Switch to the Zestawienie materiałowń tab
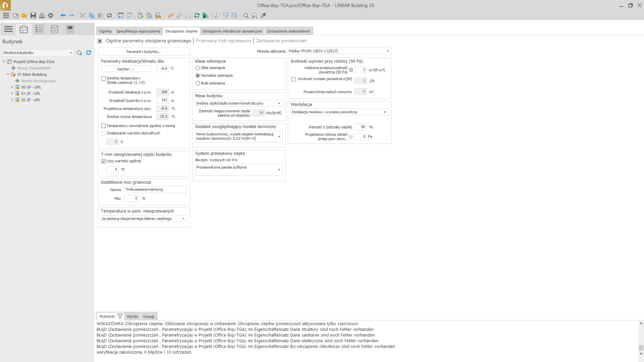 coord(288,31)
